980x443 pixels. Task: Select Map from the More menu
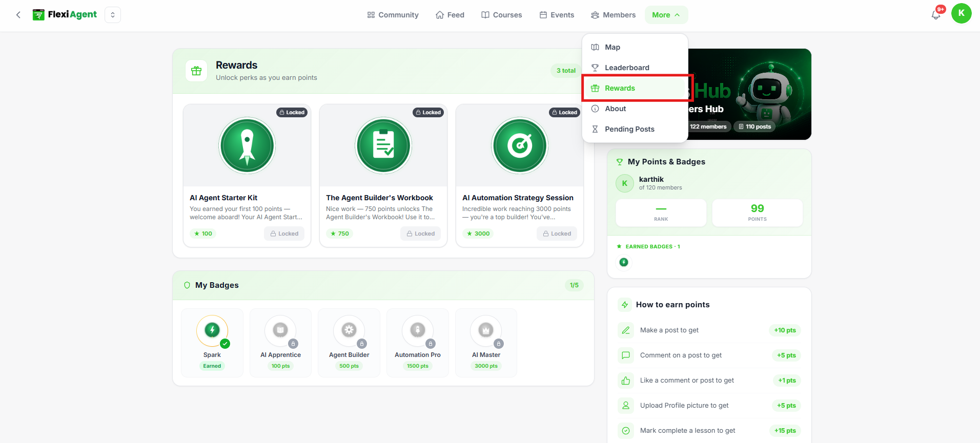[x=635, y=47]
